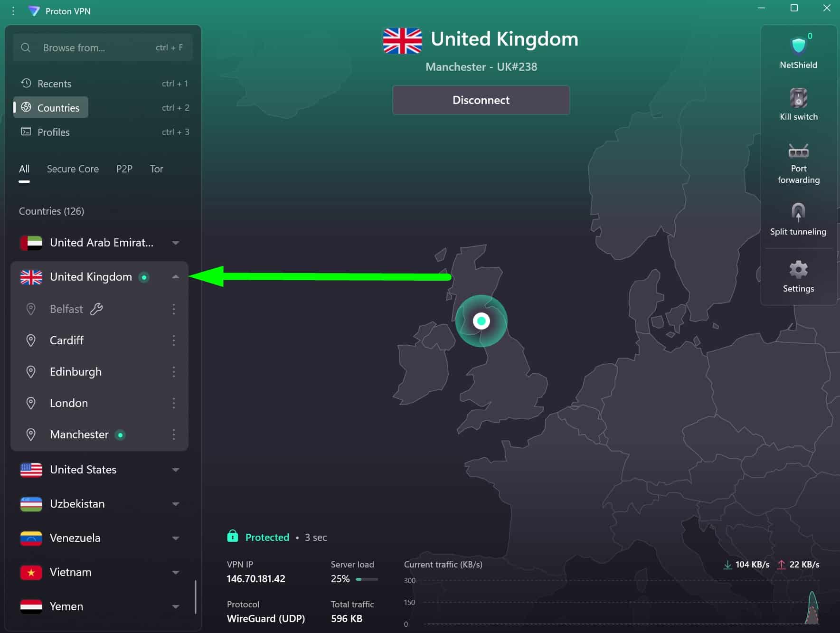Click the Recents clock icon
The image size is (840, 633).
click(26, 83)
